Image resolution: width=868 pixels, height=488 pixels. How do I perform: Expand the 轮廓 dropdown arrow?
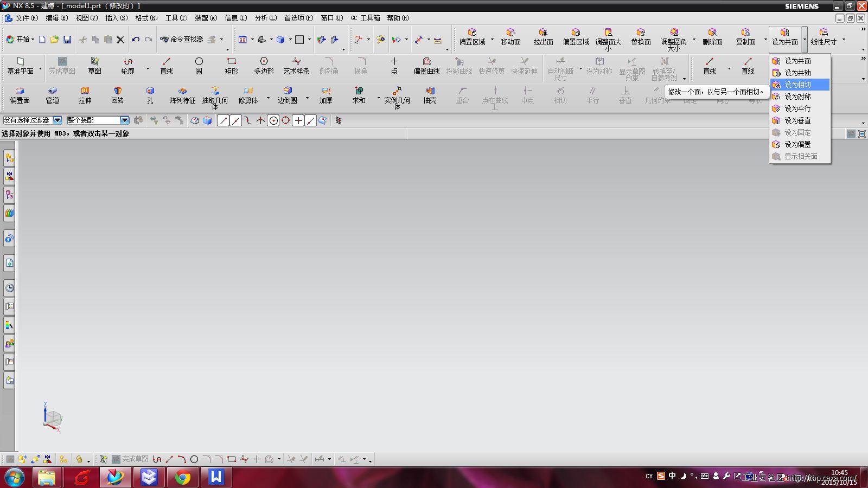[x=148, y=69]
